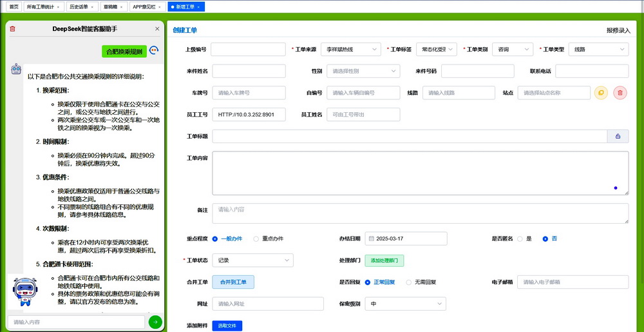Close the 历史话单 tab

pyautogui.click(x=92, y=7)
